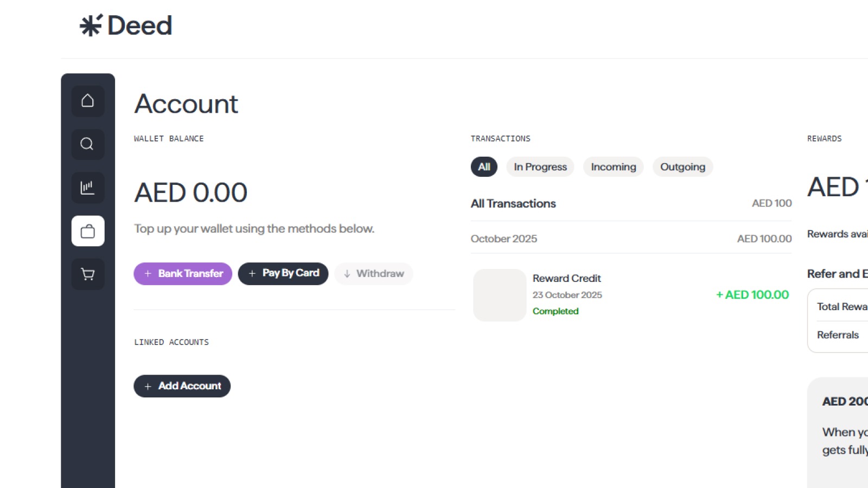View your Referrals

point(837,335)
